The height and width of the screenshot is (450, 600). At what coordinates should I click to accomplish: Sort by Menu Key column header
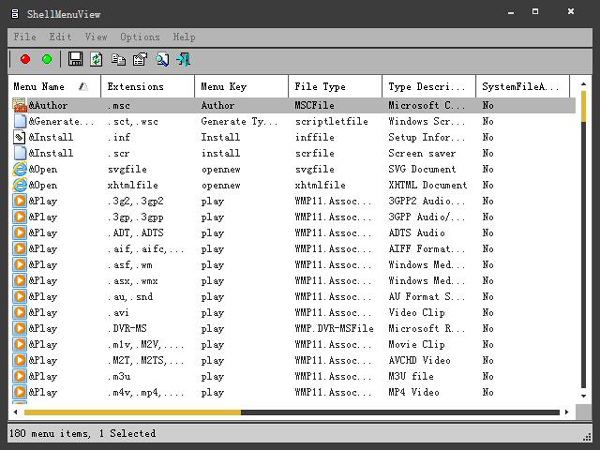coord(241,86)
